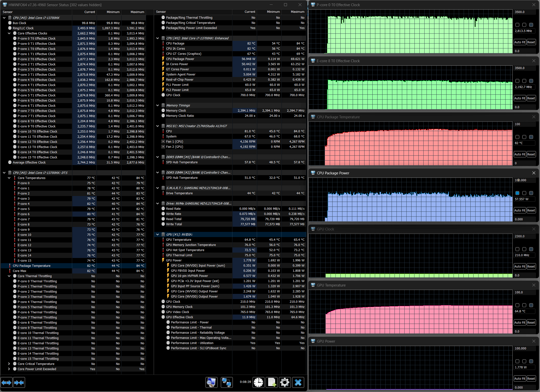Click the shrink columns arrows button
Viewport: 540px width, 392px height.
tap(19, 382)
